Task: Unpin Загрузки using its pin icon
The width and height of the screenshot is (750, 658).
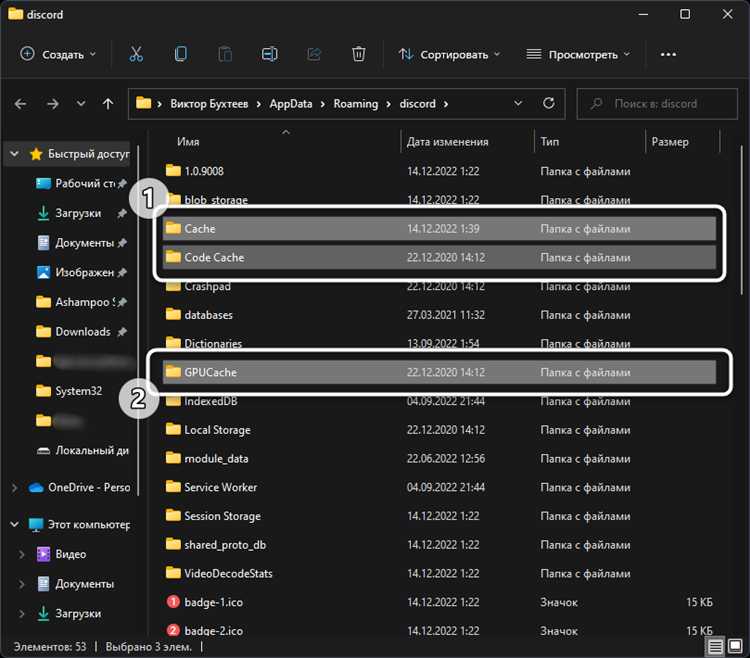Action: pos(122,213)
